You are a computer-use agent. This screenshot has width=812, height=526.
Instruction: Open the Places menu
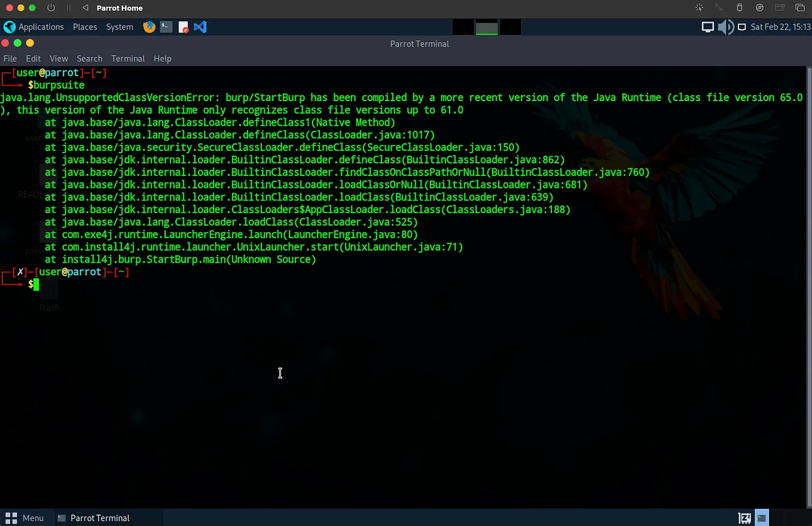pos(85,27)
